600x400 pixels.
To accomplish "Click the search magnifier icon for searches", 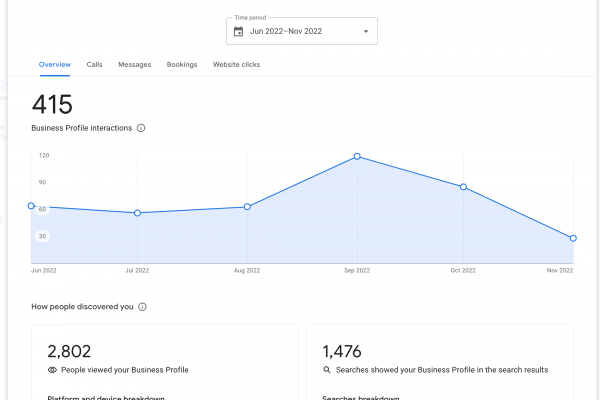I will point(327,370).
